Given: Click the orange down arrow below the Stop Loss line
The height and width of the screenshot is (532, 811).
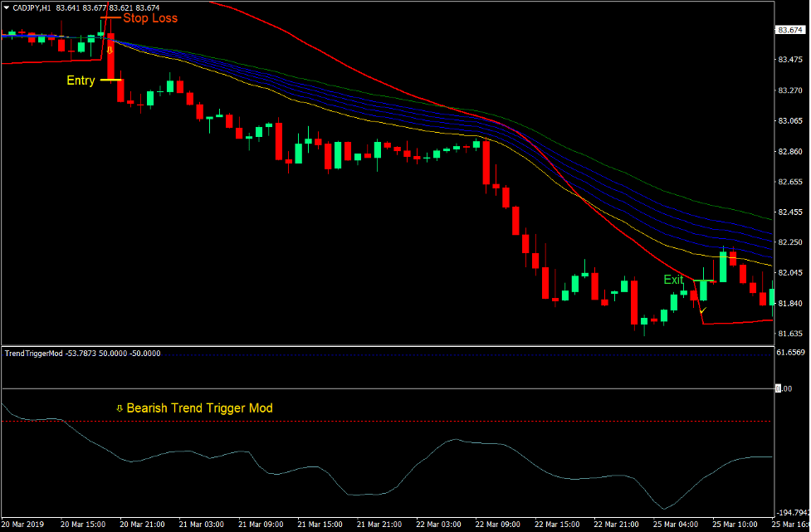Looking at the screenshot, I should [x=111, y=50].
